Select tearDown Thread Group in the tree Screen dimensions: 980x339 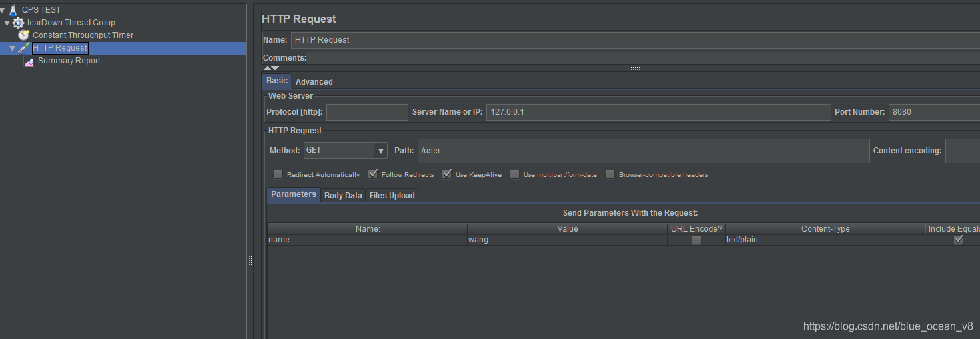click(71, 23)
